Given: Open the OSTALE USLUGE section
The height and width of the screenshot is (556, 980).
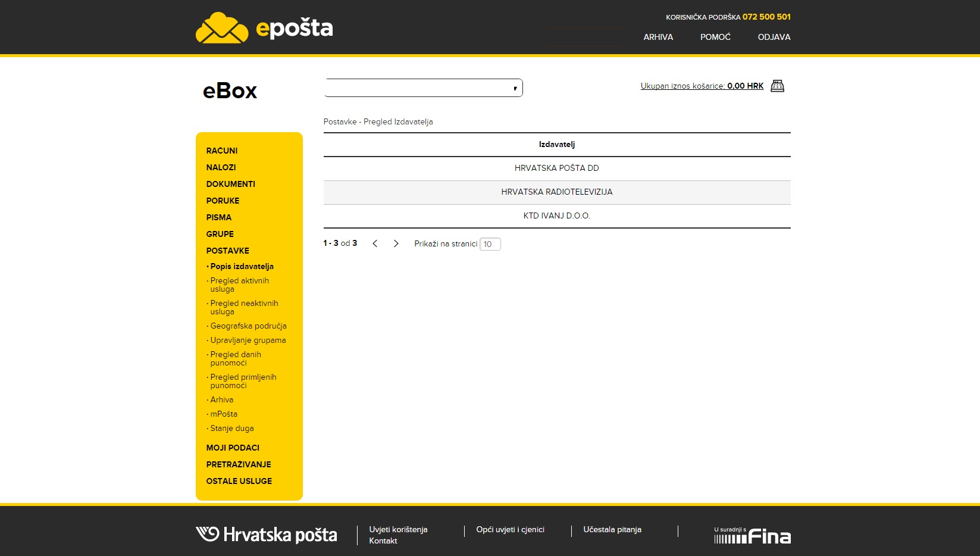Looking at the screenshot, I should click(x=239, y=481).
